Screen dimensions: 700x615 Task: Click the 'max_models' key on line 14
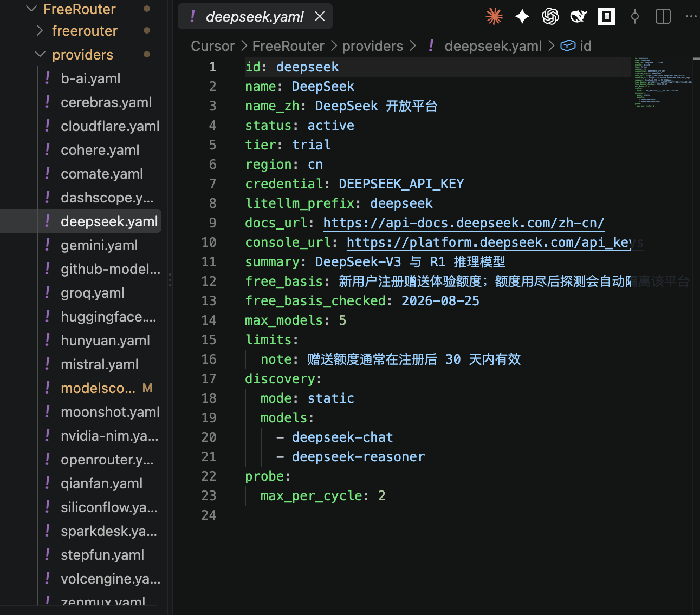[284, 320]
